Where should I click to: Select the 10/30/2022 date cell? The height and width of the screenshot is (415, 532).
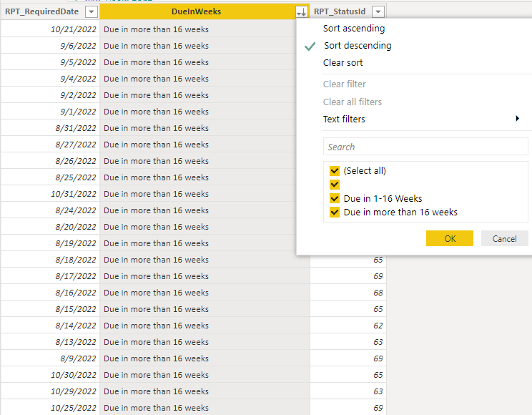50,375
